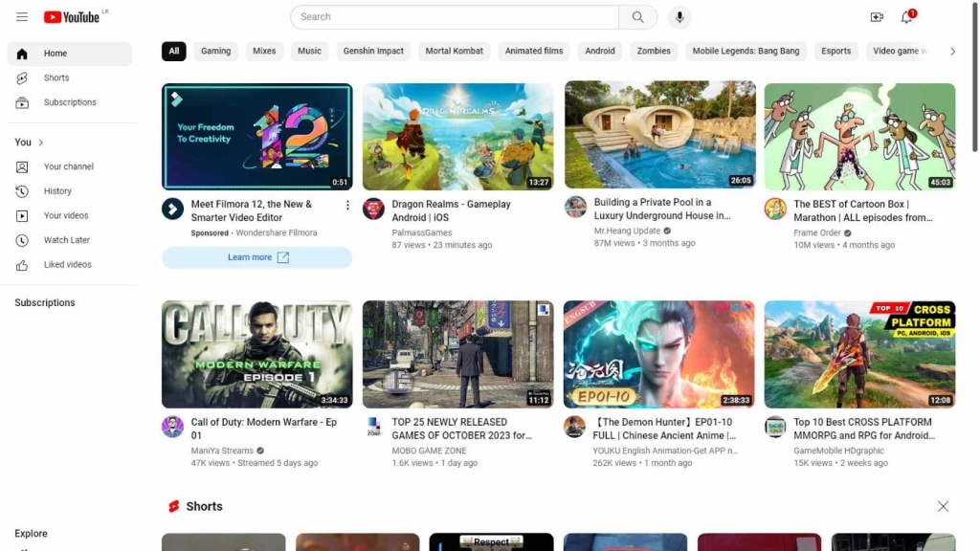Play the Call of Duty Episode 1 thumbnail
The height and width of the screenshot is (551, 980).
[256, 354]
